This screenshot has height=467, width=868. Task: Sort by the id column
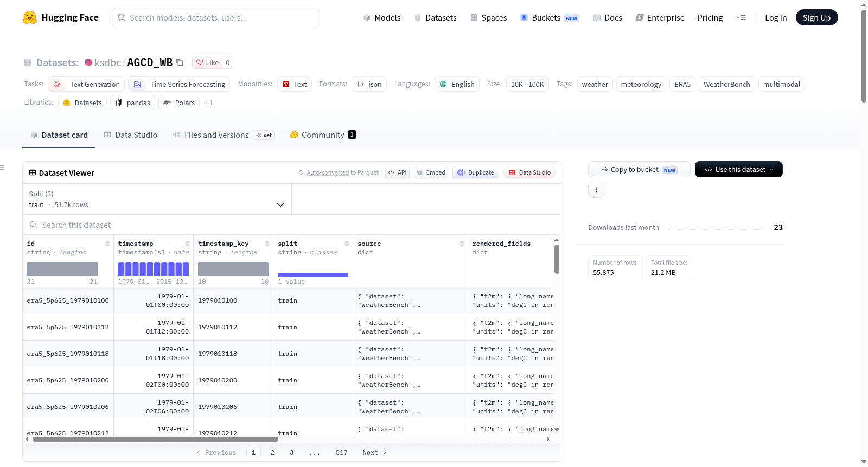(x=107, y=244)
